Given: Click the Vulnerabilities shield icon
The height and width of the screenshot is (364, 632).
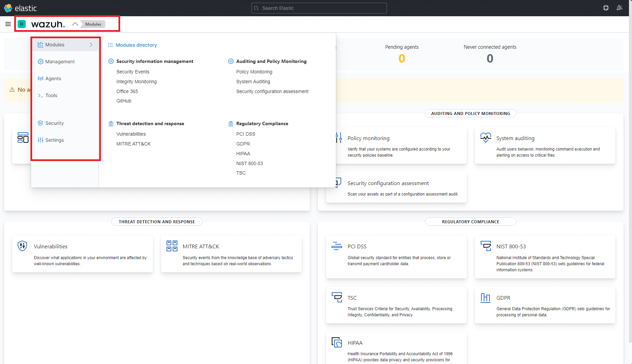Looking at the screenshot, I should [22, 246].
